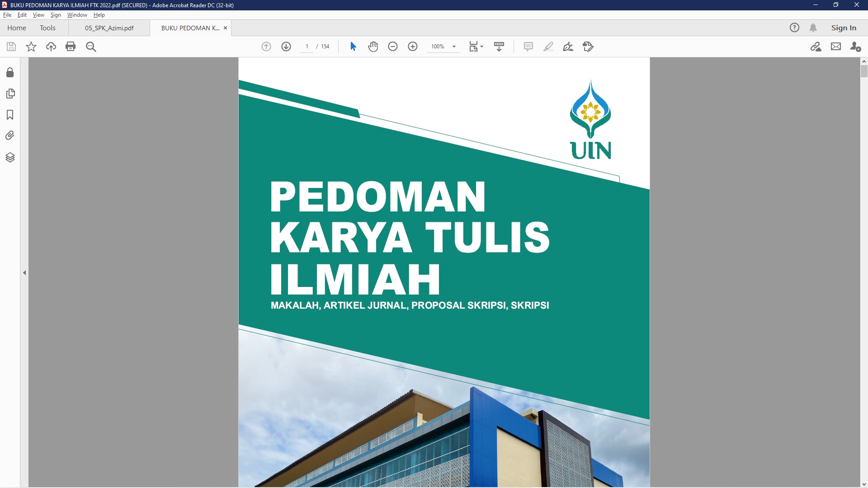
Task: Open the Attachments paperclip panel
Action: pyautogui.click(x=10, y=136)
